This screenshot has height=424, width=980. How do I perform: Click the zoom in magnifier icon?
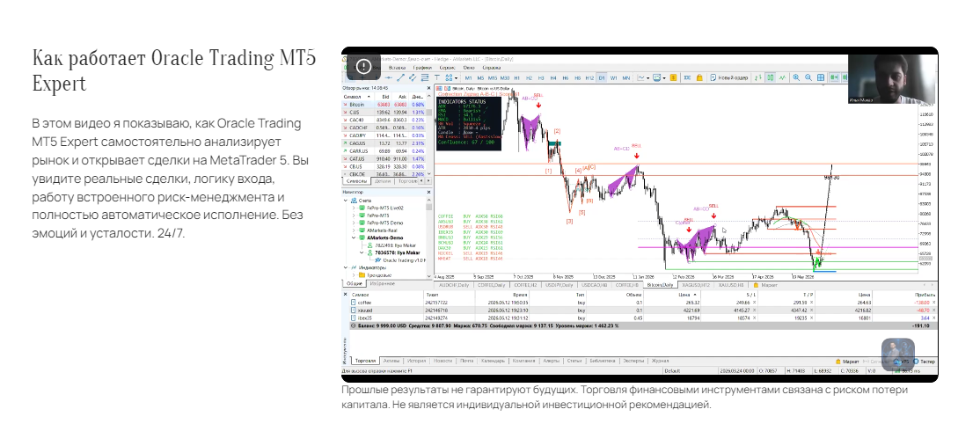(796, 77)
